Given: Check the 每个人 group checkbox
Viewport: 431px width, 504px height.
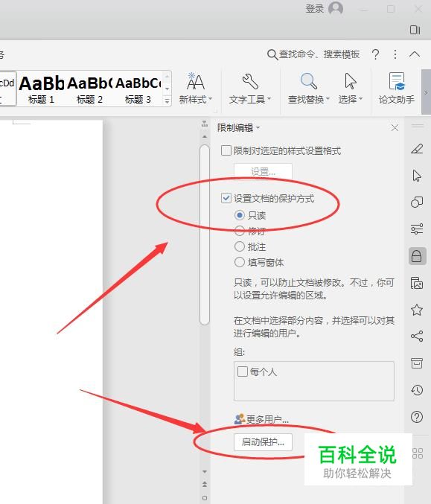Looking at the screenshot, I should click(243, 371).
